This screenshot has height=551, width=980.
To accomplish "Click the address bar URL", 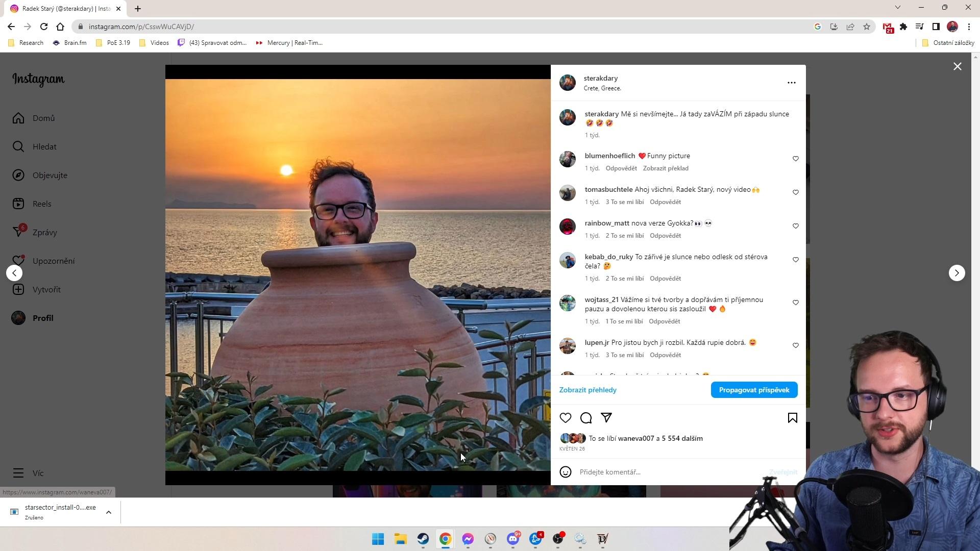I will coord(141,27).
